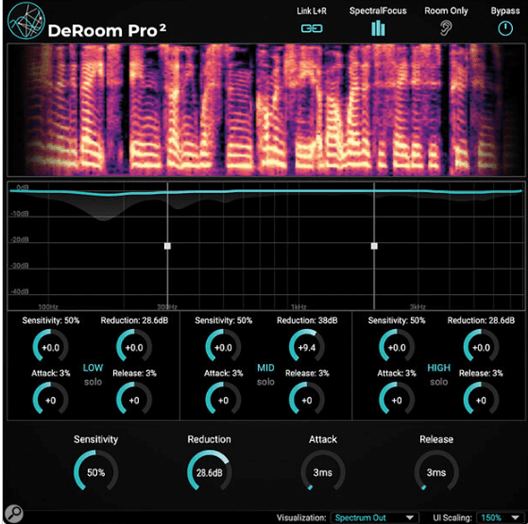This screenshot has height=524, width=528.
Task: Click the DeRoom Pro logo icon
Action: coord(26,20)
